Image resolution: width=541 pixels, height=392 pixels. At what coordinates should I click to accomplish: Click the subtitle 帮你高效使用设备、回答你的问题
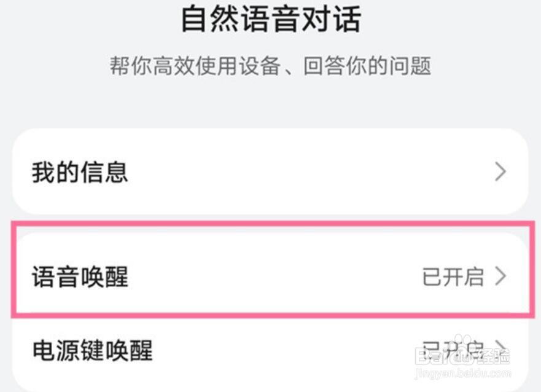[270, 66]
